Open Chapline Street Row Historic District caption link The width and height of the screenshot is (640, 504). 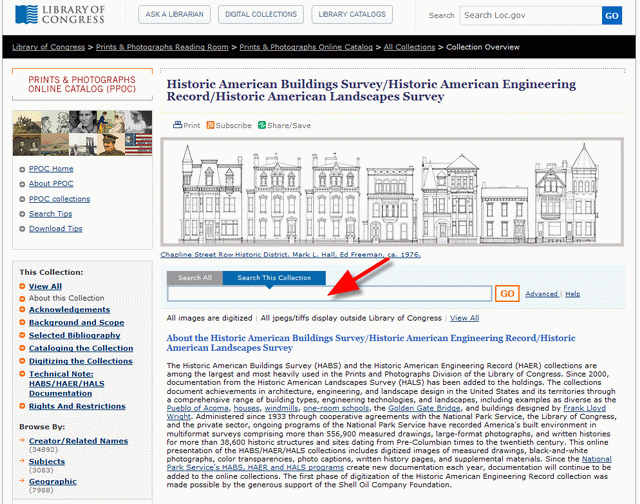click(x=290, y=255)
